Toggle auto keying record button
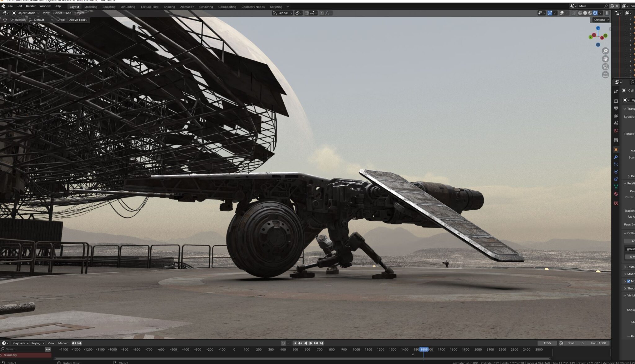This screenshot has width=635, height=364. click(283, 343)
